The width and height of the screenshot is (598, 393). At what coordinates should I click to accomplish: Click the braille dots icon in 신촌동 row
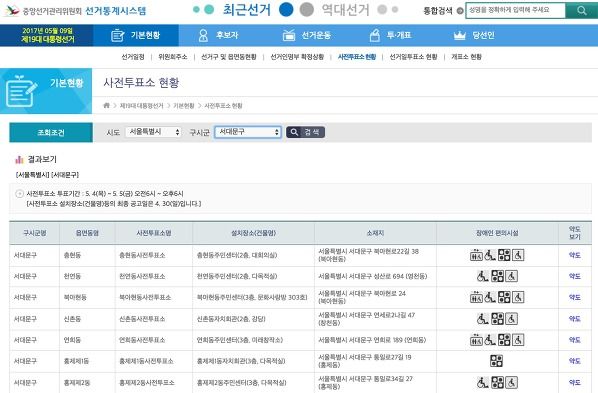[497, 319]
